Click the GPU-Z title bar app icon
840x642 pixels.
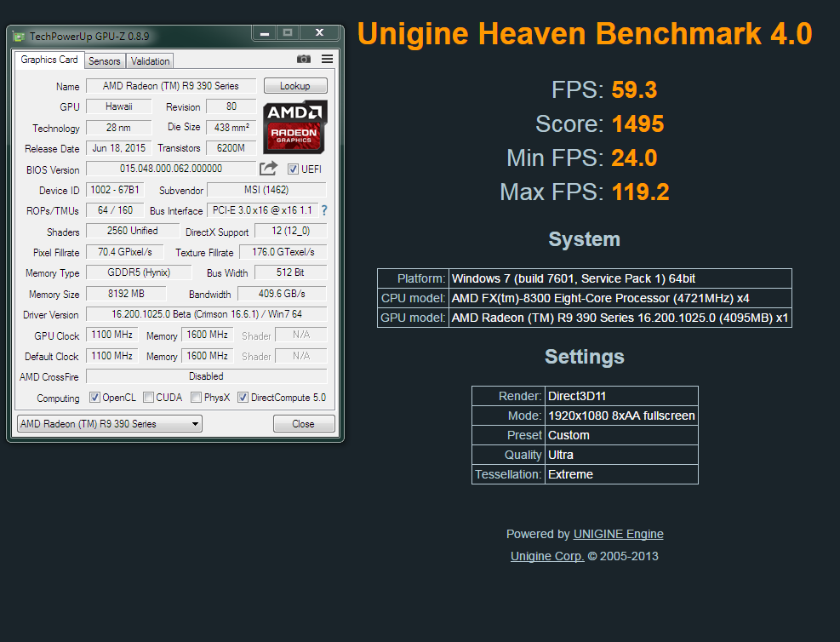click(20, 37)
